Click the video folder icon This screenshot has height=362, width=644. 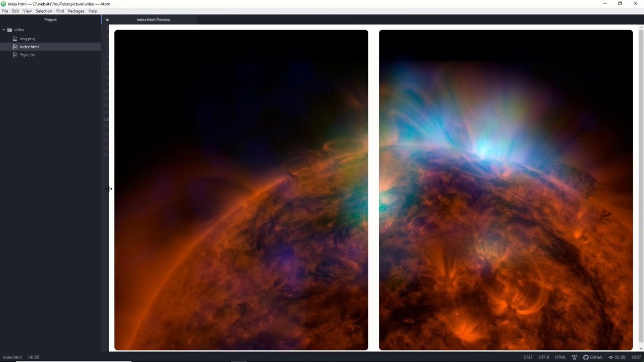(x=10, y=30)
